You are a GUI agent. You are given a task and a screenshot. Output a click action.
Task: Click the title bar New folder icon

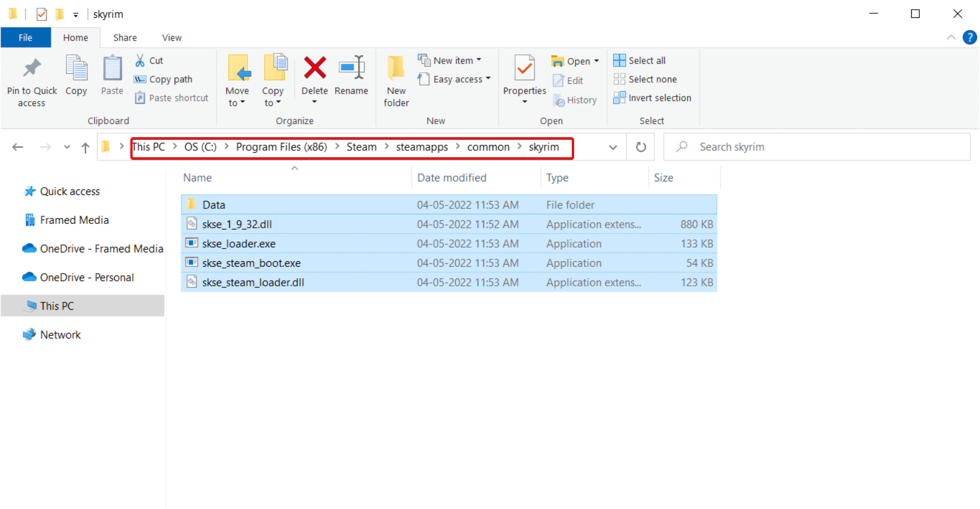coord(59,14)
